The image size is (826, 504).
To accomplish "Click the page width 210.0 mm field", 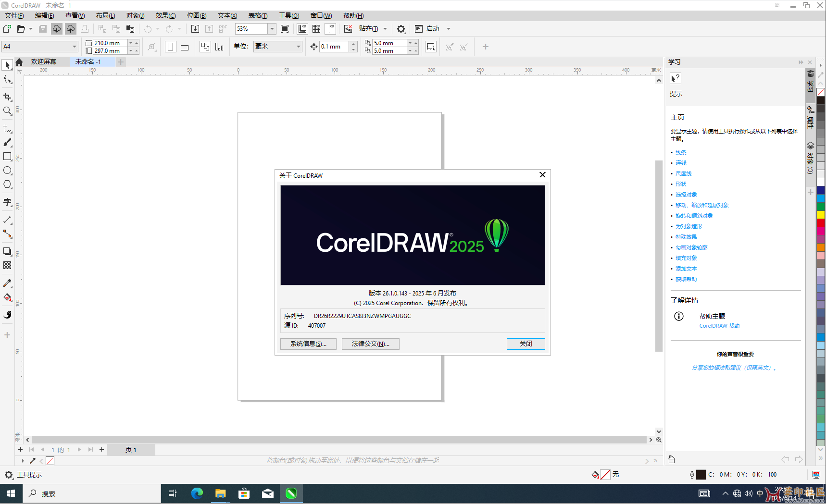I will coord(110,43).
